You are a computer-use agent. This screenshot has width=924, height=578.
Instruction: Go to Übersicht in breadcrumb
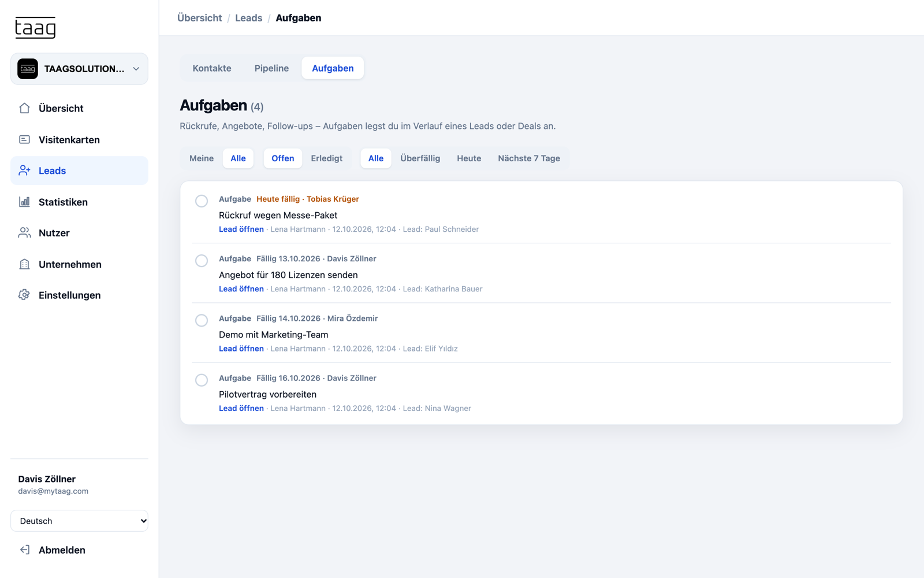click(x=200, y=18)
